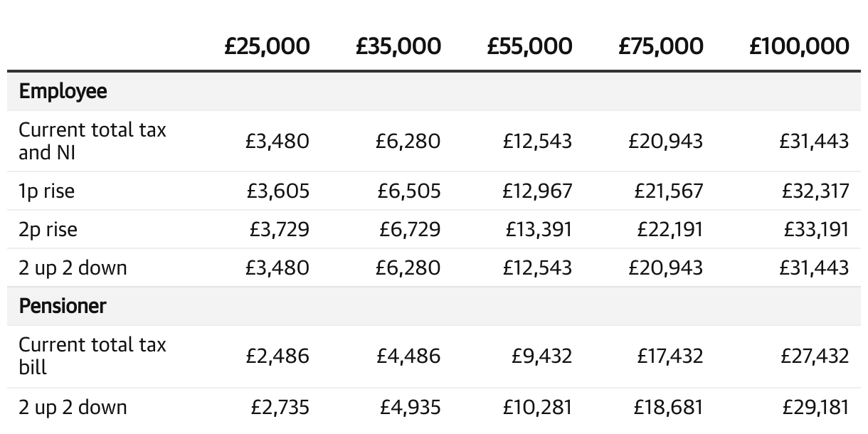Click the Pensioner section heading

tap(63, 306)
